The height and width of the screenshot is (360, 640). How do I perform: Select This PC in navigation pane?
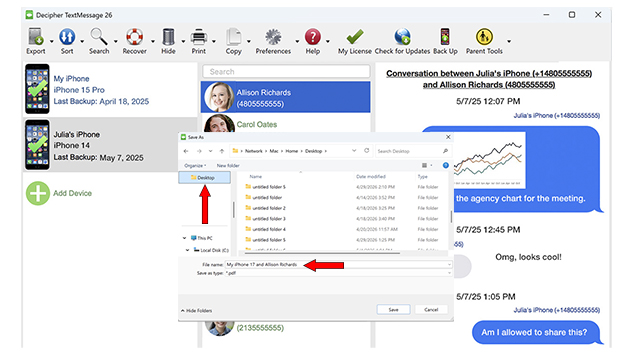coord(202,238)
